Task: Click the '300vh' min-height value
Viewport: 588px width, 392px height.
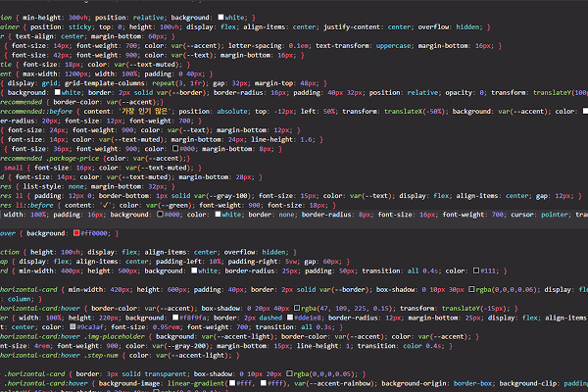Action: click(77, 18)
